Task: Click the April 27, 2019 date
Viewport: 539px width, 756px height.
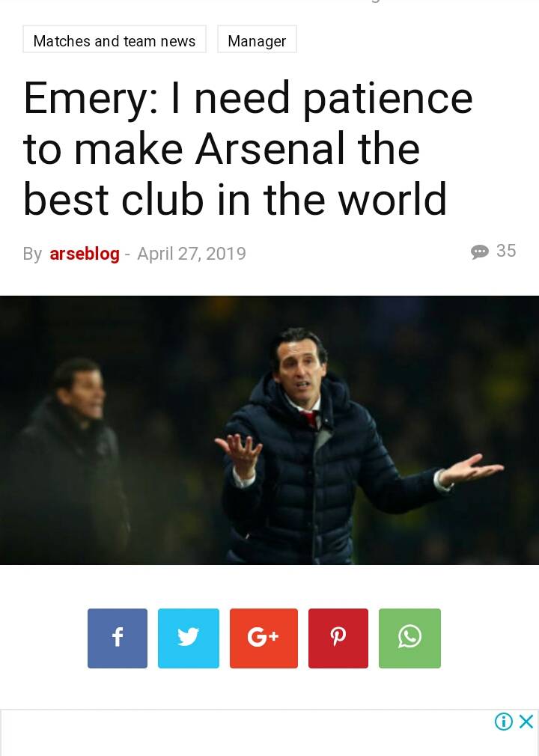Action: coord(192,254)
